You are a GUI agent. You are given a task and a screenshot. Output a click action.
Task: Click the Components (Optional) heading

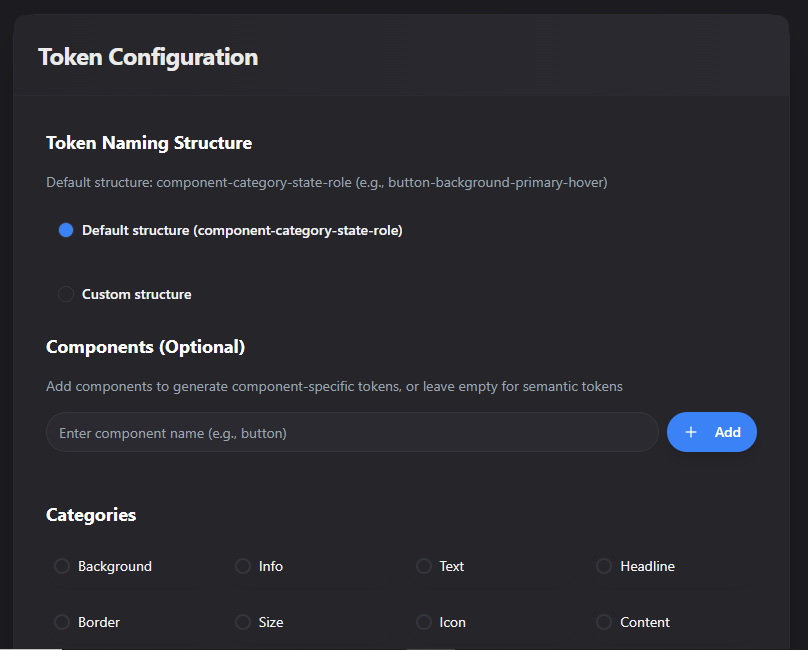click(146, 347)
